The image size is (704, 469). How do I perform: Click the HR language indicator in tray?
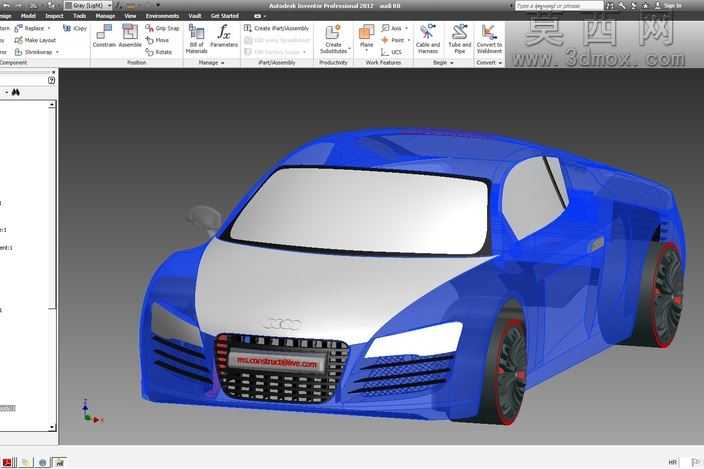point(672,462)
